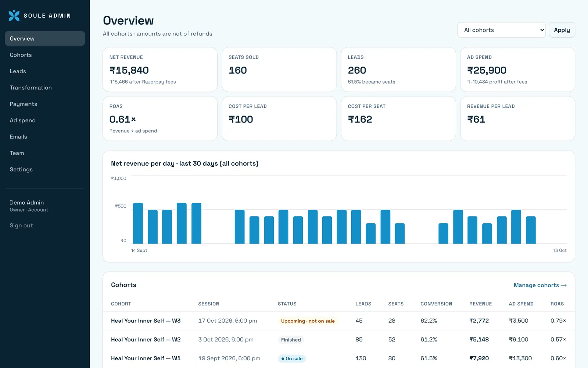Screen dimensions: 588x368
Task: Click the AD SPEND column header
Action: [521, 304]
